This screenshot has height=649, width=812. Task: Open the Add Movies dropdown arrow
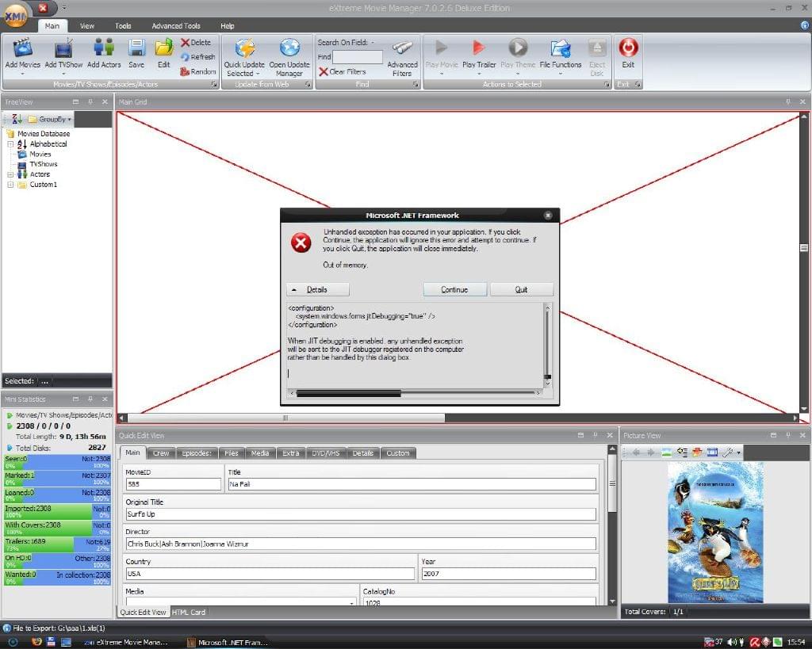(x=23, y=74)
